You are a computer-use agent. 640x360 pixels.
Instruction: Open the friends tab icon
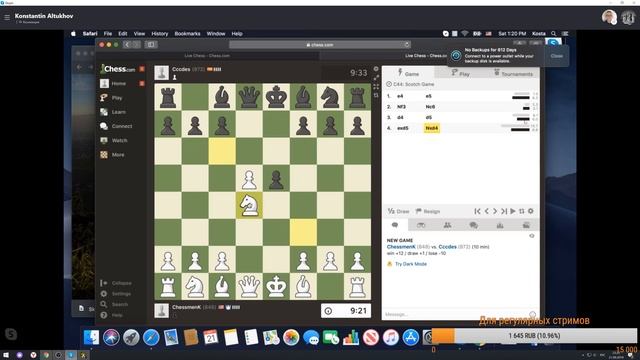click(x=447, y=225)
